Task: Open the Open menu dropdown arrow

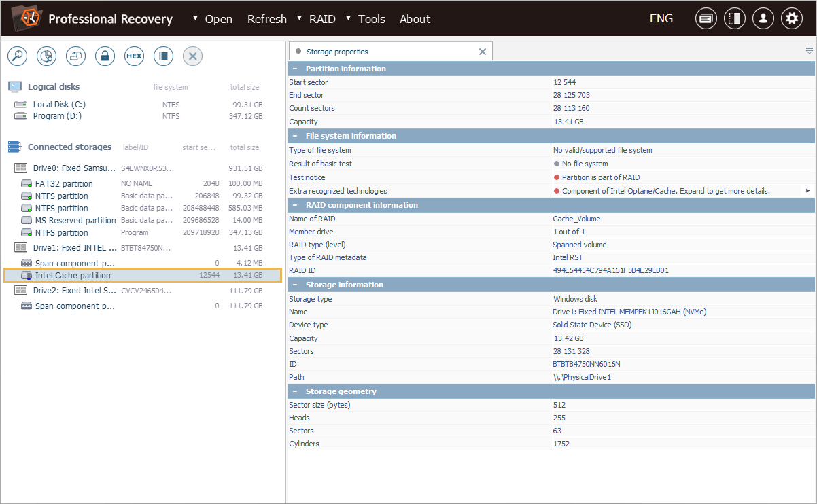Action: click(196, 18)
